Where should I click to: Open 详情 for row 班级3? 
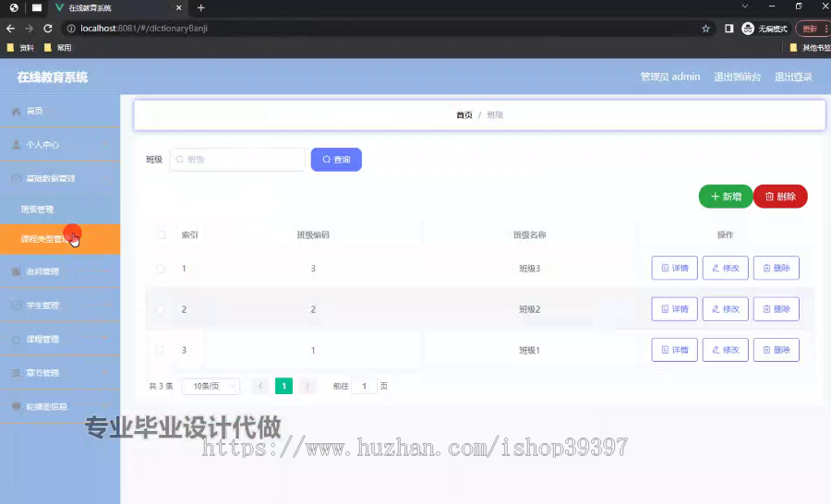[674, 269]
